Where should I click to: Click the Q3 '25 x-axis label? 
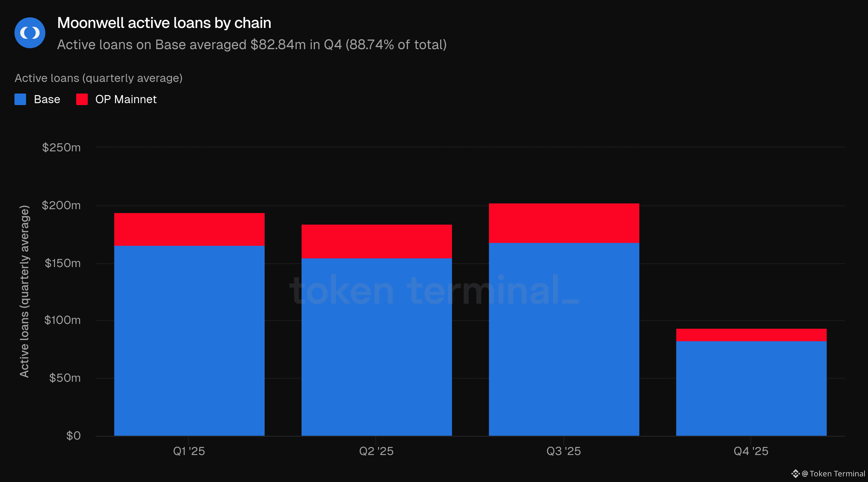coord(563,451)
